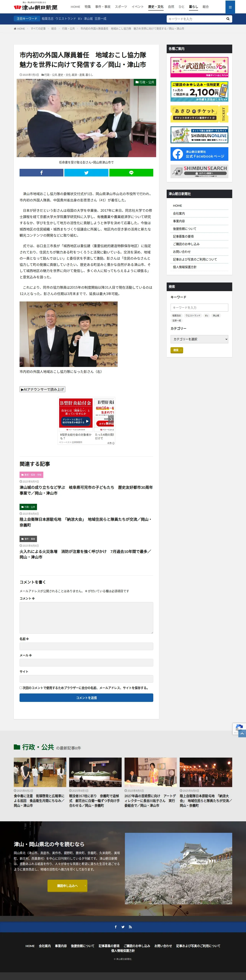Open the カテゴリーを選択 dropdown
Image resolution: width=246 pixels, height=980 pixels.
[200, 339]
